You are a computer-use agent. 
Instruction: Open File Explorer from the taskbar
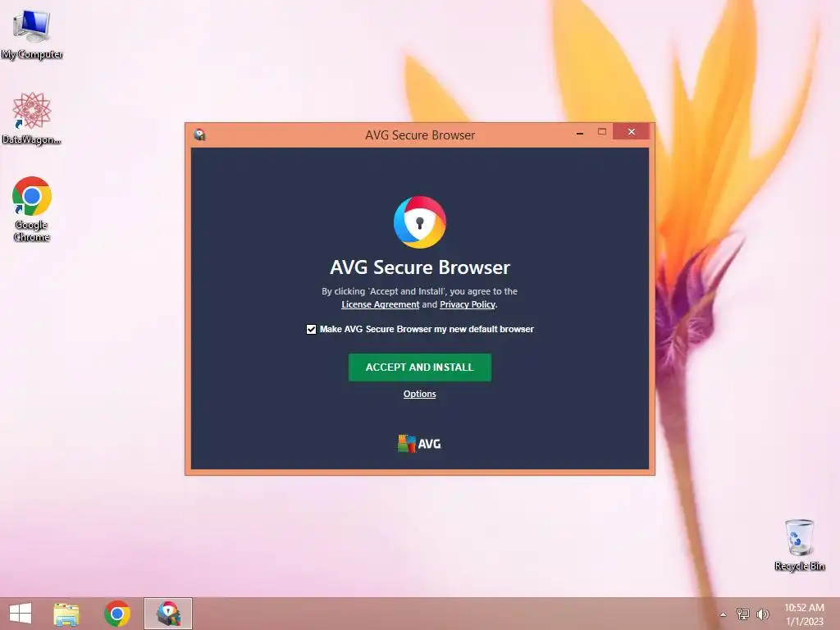[x=66, y=614]
